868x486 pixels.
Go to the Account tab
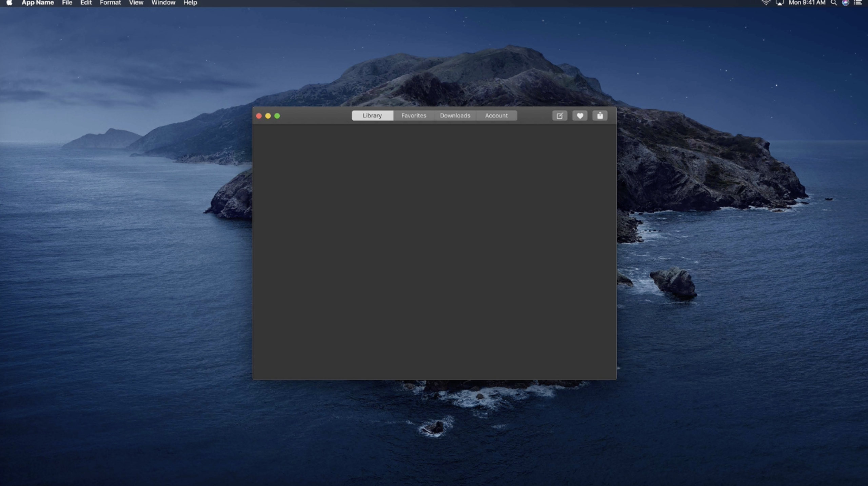point(496,116)
